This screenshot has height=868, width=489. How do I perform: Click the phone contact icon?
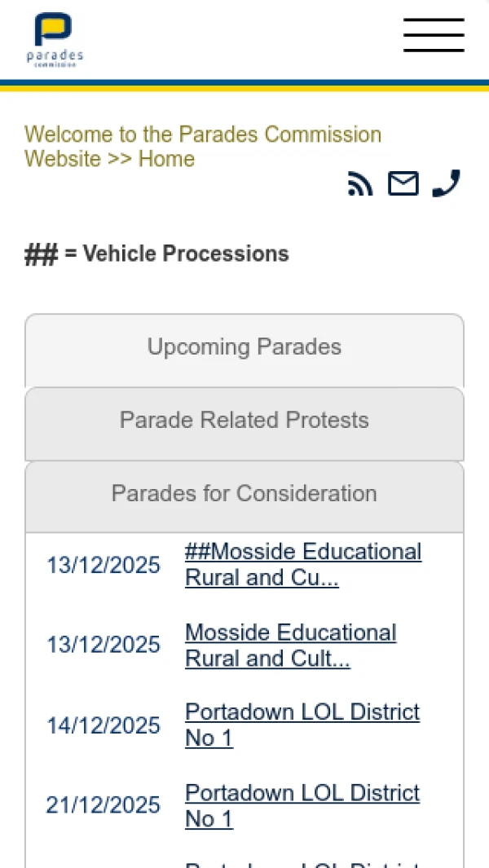[446, 183]
